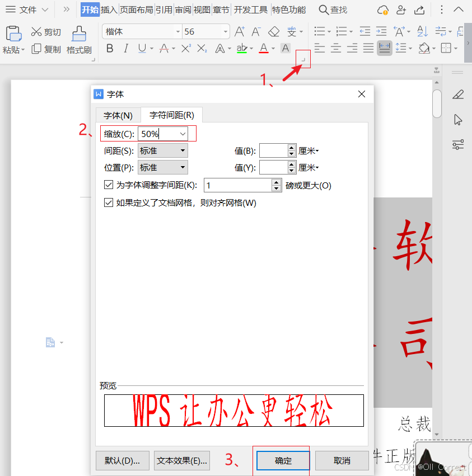Toggle kerning adjustment for fonts checkbox
This screenshot has width=472, height=476.
pos(109,185)
